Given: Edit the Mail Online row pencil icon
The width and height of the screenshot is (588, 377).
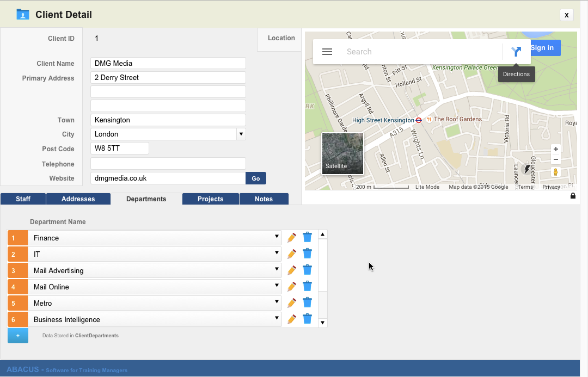Looking at the screenshot, I should coord(292,286).
